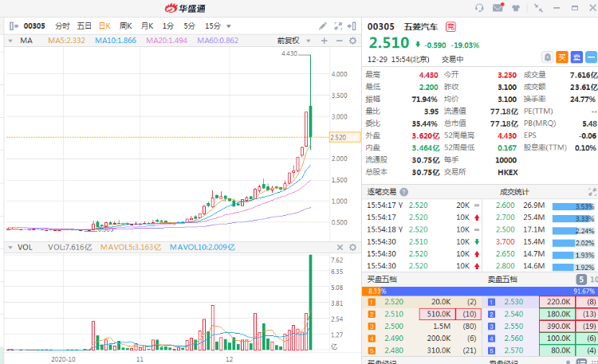Click bid level 1 price 2.520

pos(394,302)
